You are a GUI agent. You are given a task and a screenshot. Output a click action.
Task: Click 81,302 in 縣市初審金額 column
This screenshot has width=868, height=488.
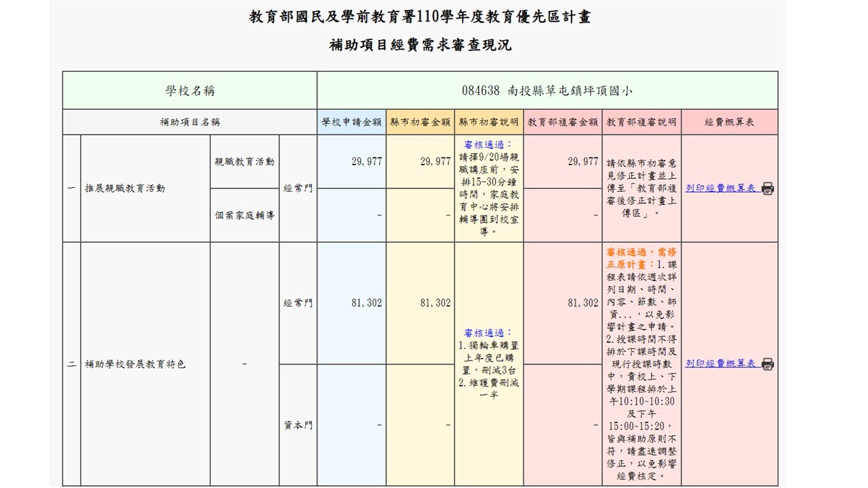tap(435, 303)
